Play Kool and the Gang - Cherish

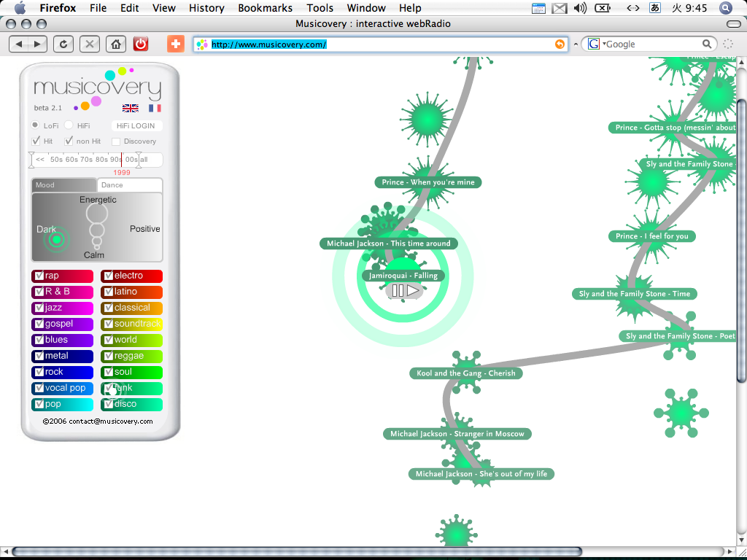(x=466, y=373)
